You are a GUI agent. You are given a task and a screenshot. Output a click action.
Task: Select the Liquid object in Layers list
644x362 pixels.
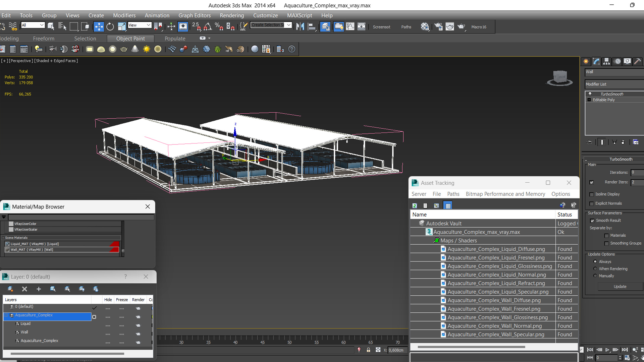click(25, 324)
